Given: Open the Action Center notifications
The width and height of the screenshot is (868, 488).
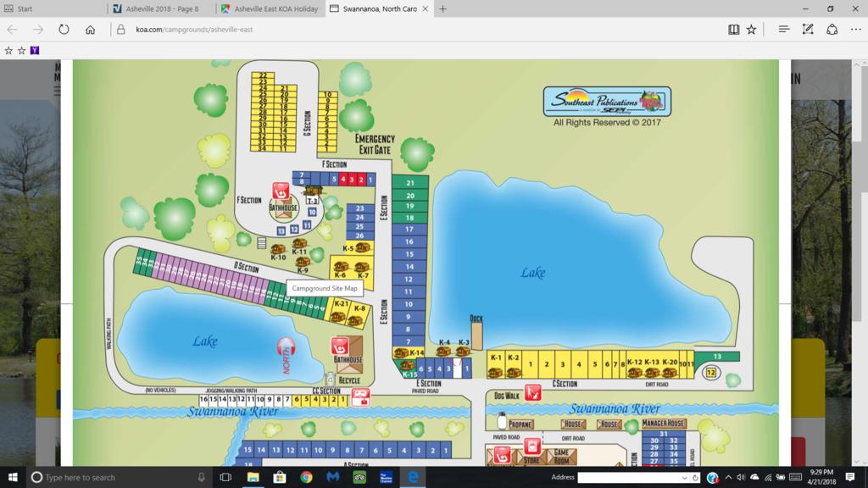Looking at the screenshot, I should (x=849, y=478).
